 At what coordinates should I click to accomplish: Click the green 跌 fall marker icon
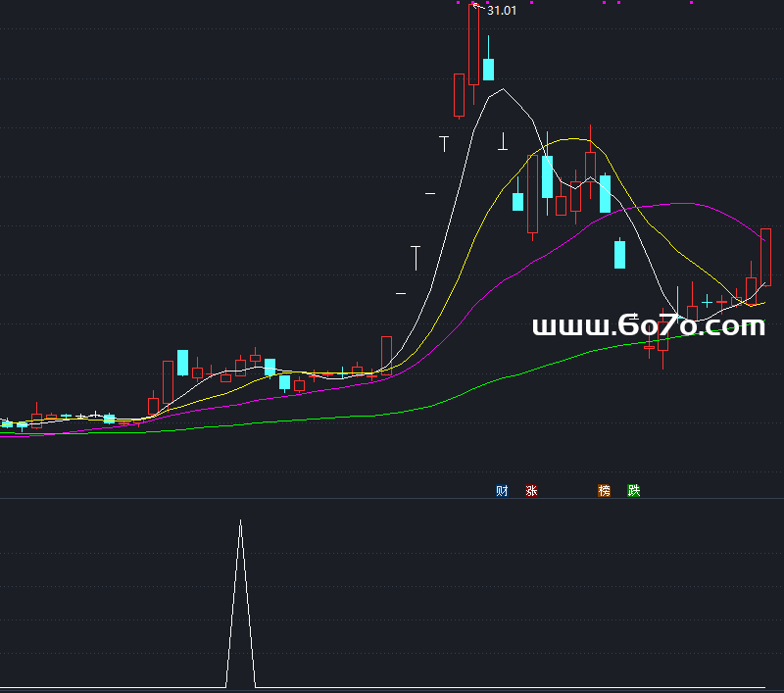click(633, 491)
